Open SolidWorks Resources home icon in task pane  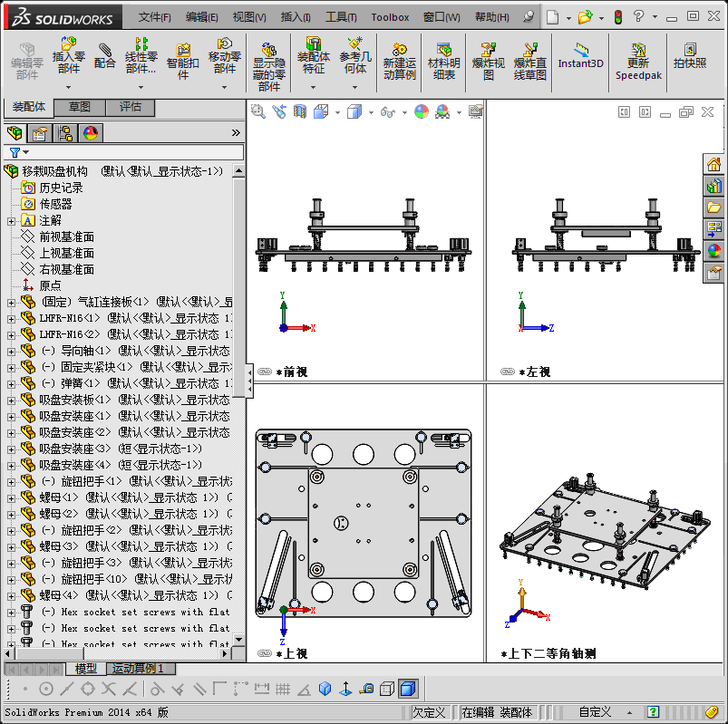(x=713, y=164)
